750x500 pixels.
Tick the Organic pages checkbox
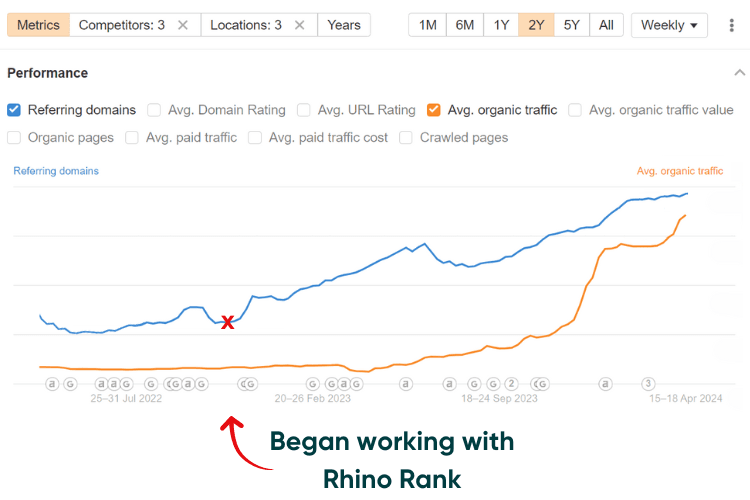pos(15,138)
